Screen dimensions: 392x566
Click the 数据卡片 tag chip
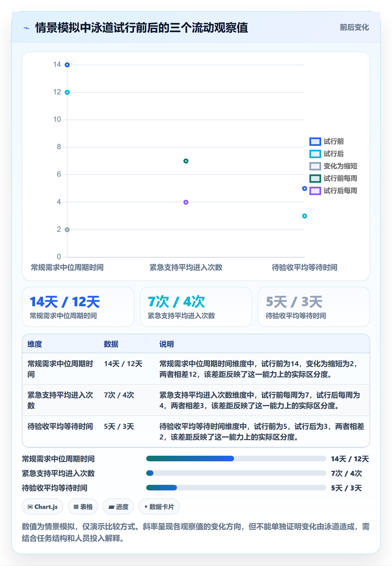pos(159,507)
